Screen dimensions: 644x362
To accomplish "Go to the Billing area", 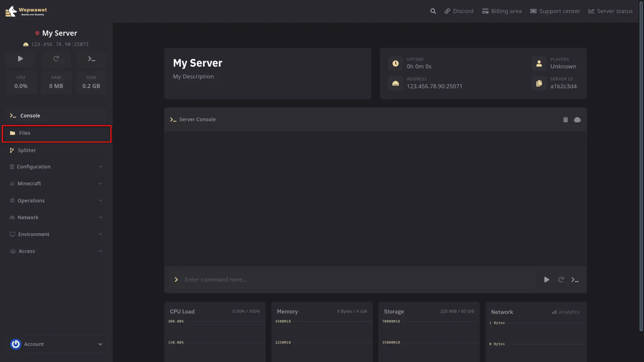I will coord(502,11).
